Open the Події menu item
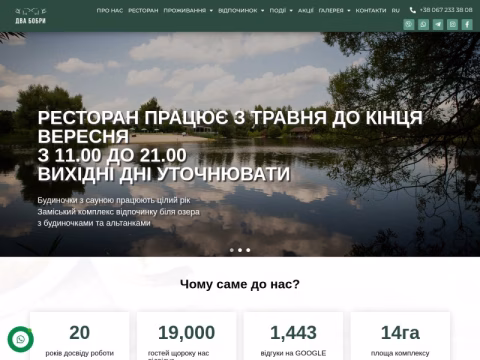480x360 pixels. [x=278, y=11]
